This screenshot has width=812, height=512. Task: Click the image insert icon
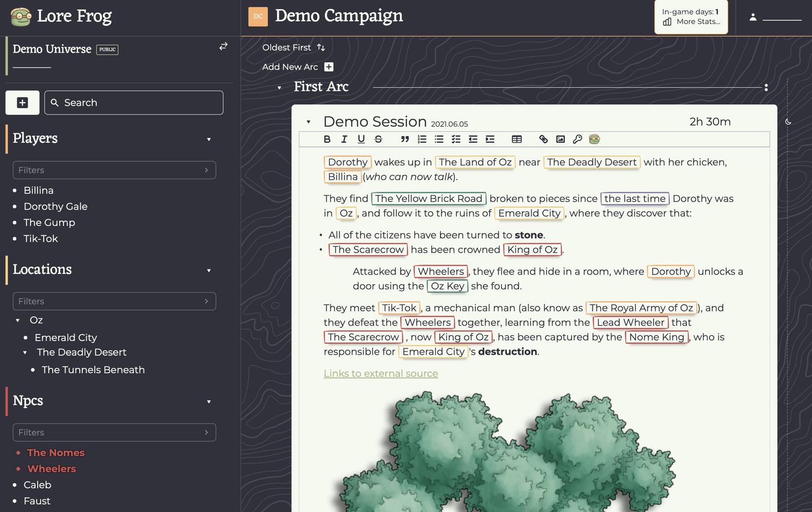tap(560, 139)
